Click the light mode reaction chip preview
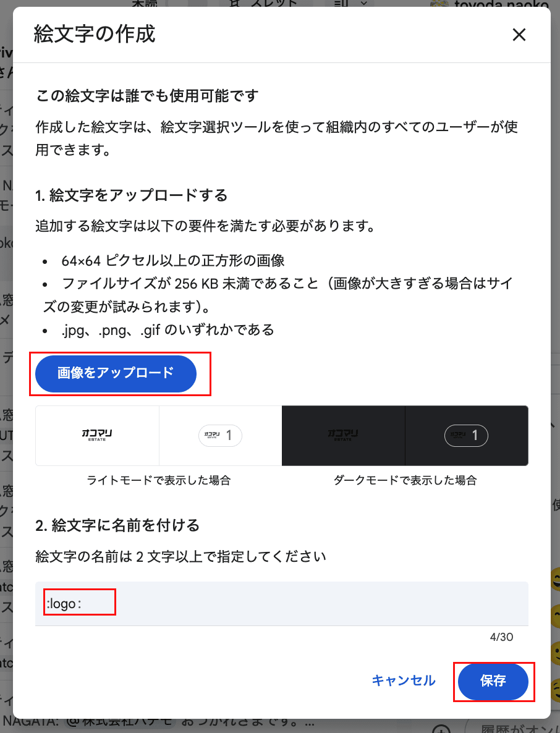Screen dimensions: 560x733 [x=220, y=436]
